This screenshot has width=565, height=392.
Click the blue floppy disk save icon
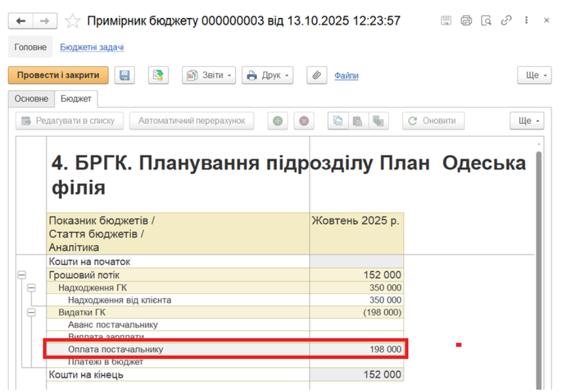click(125, 75)
